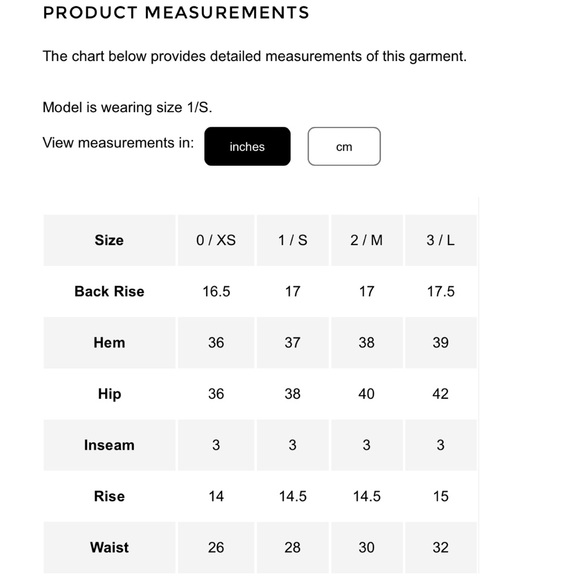This screenshot has height=580, width=580.
Task: Select the 1 / S size column header
Action: (293, 240)
